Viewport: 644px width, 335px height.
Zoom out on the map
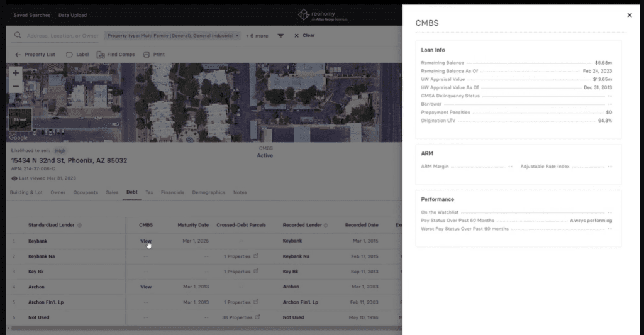pos(16,87)
